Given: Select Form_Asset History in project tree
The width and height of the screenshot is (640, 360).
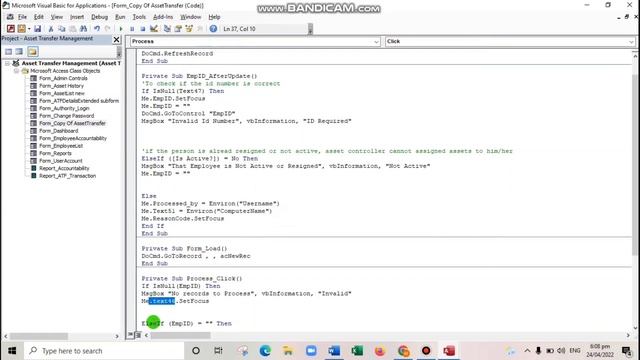Looking at the screenshot, I should coord(61,86).
